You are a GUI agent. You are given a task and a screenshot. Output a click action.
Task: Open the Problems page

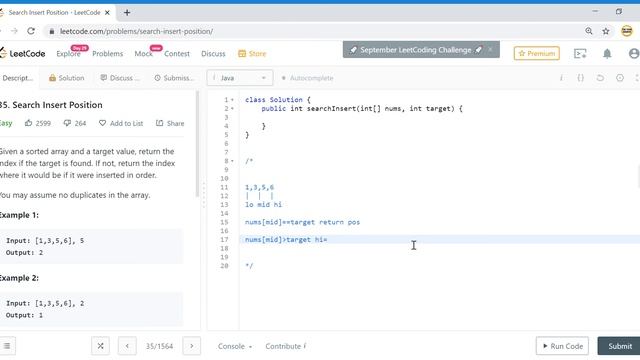click(x=107, y=53)
